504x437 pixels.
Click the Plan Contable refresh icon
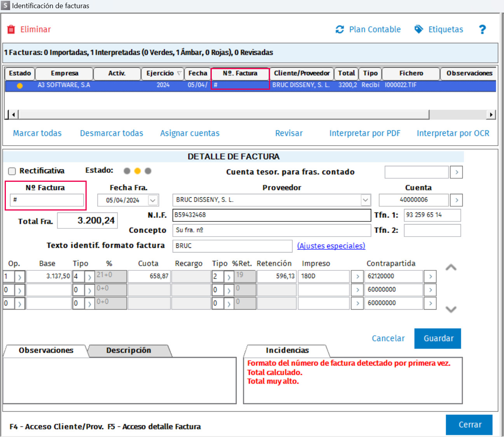(x=340, y=30)
